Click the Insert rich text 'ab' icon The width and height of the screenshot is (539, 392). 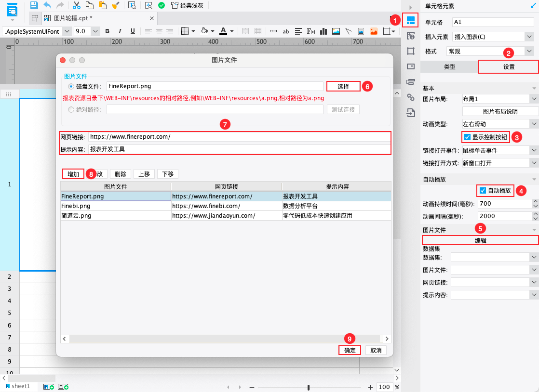coord(286,31)
